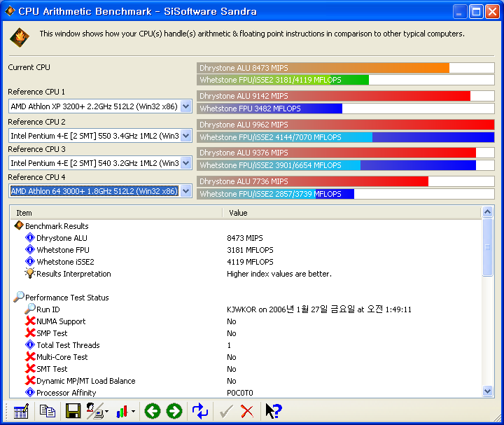Click the Processor Affinity diamond icon
The height and width of the screenshot is (425, 504).
point(30,393)
